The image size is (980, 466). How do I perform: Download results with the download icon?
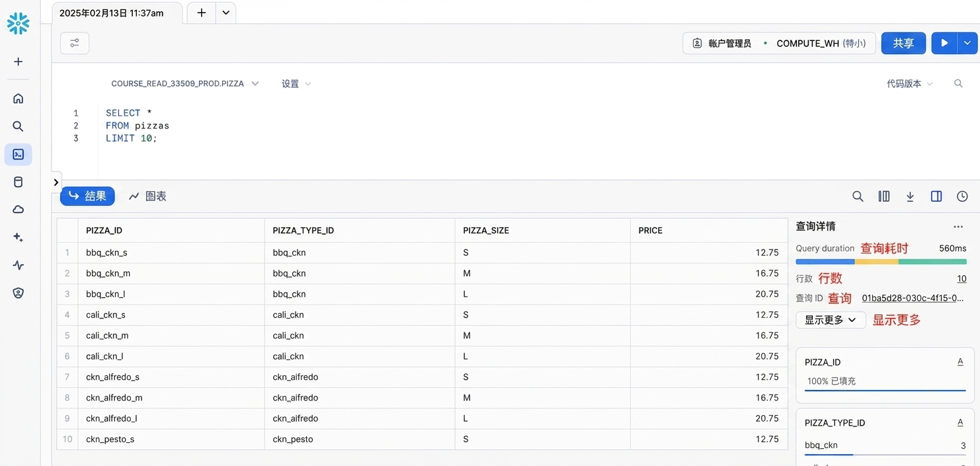[910, 197]
